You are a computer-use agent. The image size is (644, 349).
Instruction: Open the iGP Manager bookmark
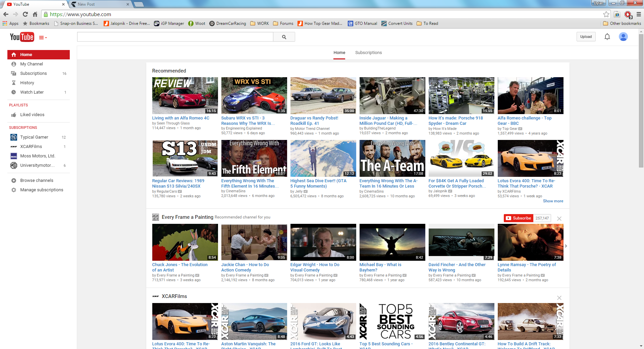click(x=169, y=23)
